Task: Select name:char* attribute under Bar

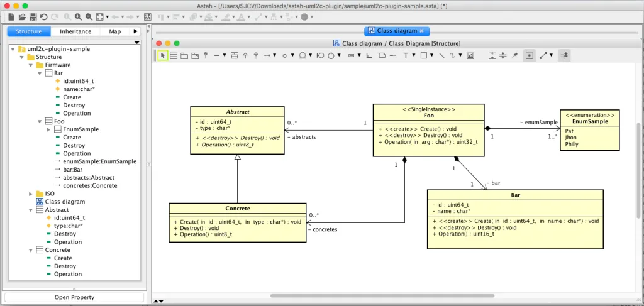Action: (75, 89)
